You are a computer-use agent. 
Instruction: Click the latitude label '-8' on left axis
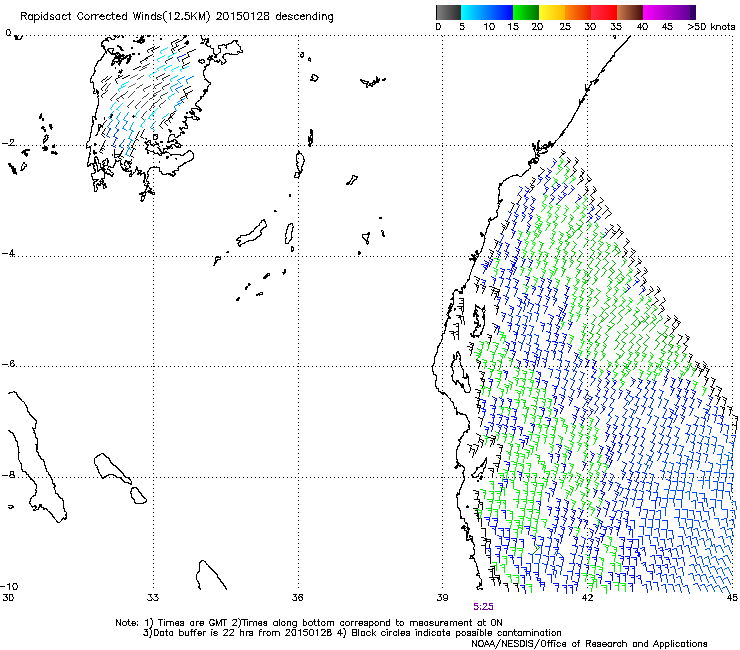(x=9, y=475)
